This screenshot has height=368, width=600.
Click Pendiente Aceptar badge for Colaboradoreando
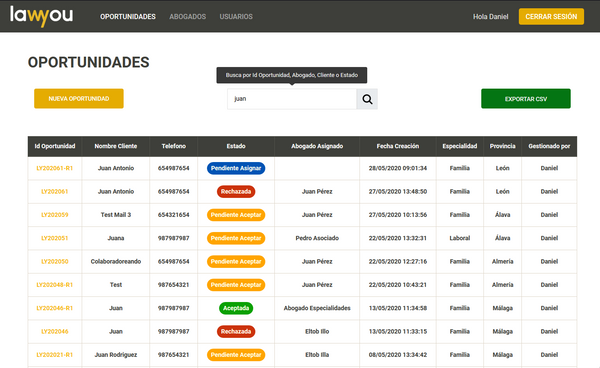pyautogui.click(x=236, y=261)
